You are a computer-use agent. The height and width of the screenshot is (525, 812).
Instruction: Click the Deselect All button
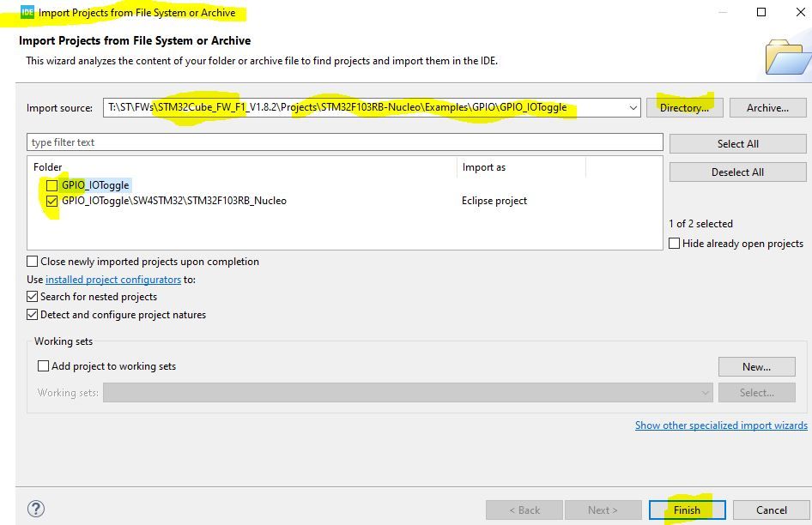(738, 172)
